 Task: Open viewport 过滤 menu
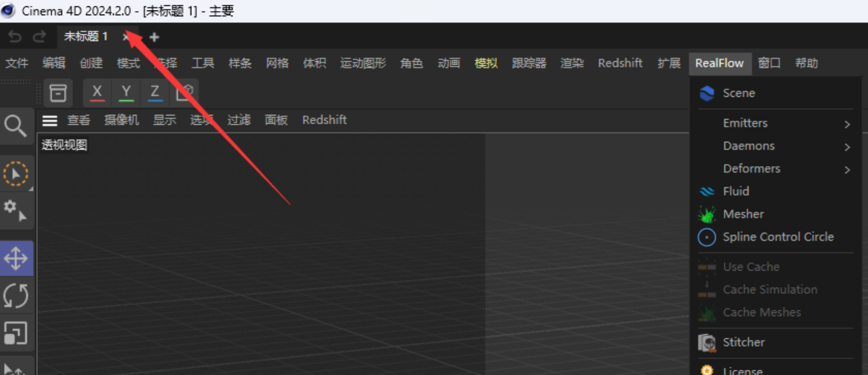(x=239, y=120)
